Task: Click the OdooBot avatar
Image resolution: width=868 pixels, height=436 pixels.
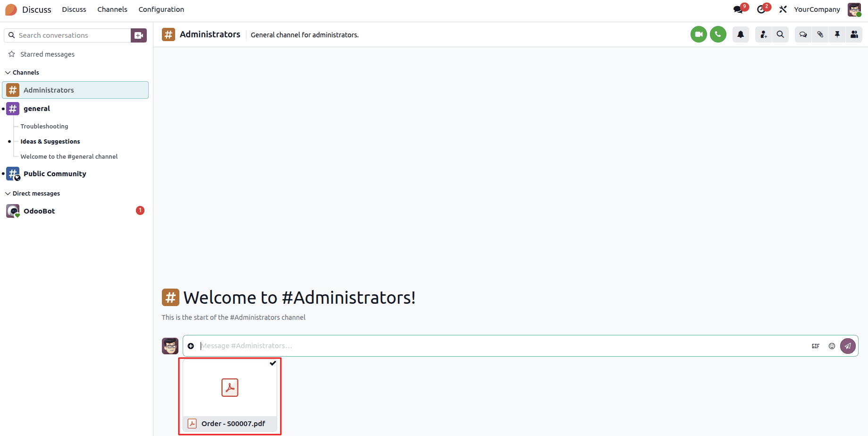Action: (x=13, y=211)
